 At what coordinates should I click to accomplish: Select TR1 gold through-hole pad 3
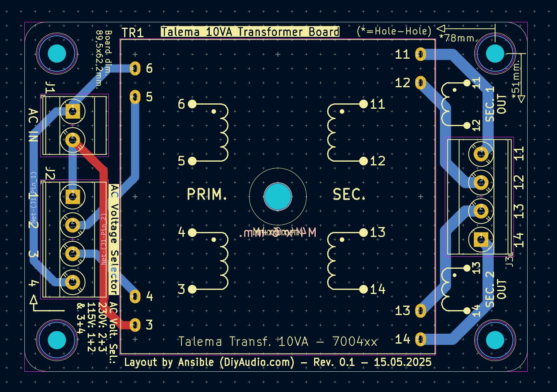135,325
